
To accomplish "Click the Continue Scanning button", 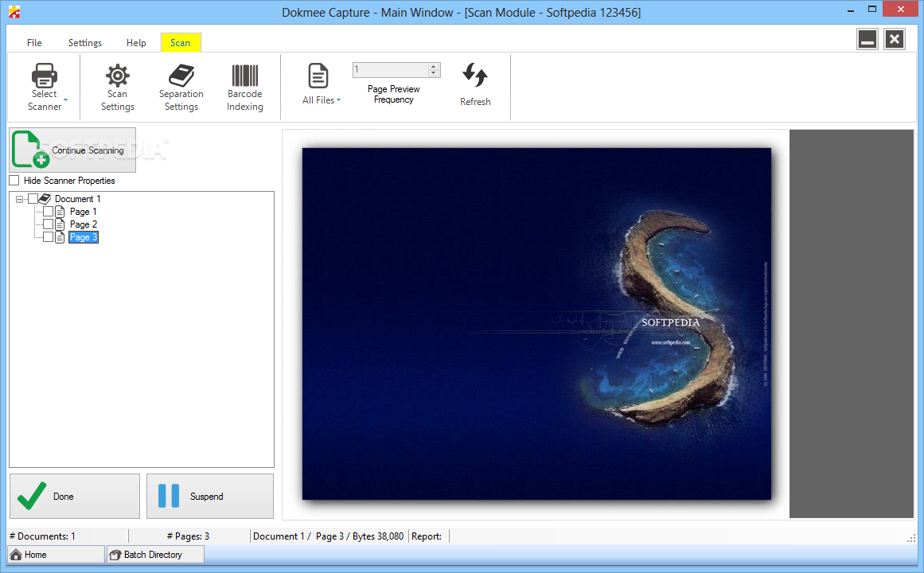I will (x=72, y=150).
